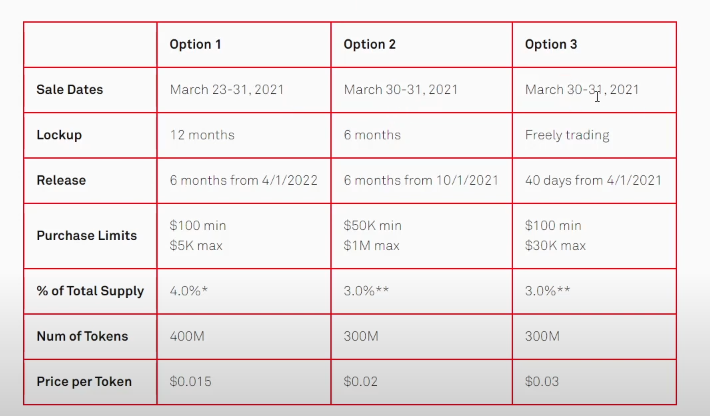
Task: Select the % of Total Supply label
Action: (90, 291)
